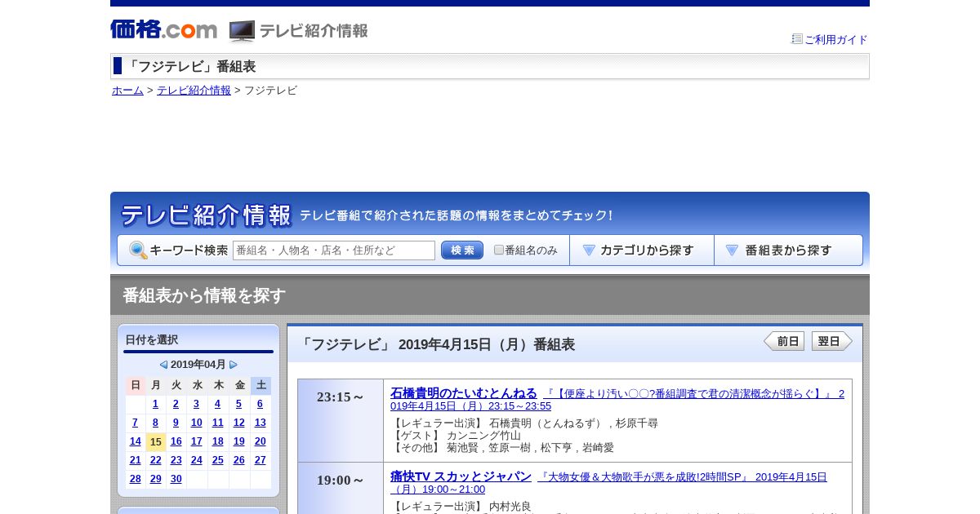The width and height of the screenshot is (980, 514).
Task: Click highlighted date 15 in calendar
Action: (156, 441)
